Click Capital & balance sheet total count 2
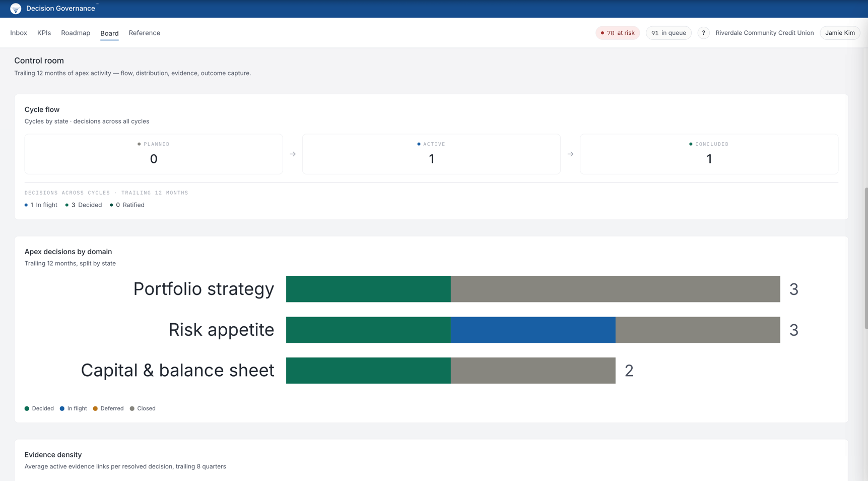Viewport: 868px width, 481px height. (629, 371)
